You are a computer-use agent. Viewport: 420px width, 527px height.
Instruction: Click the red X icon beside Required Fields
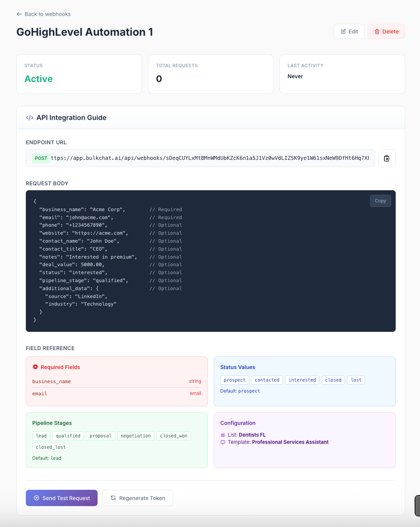point(35,367)
